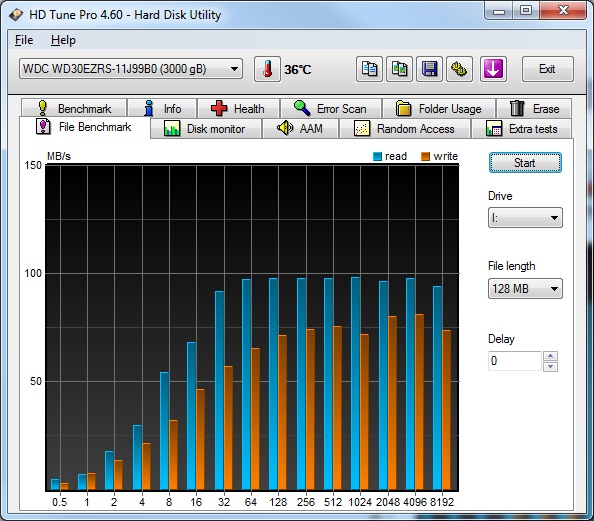
Task: Expand the File length 128 MB dropdown
Action: click(525, 289)
